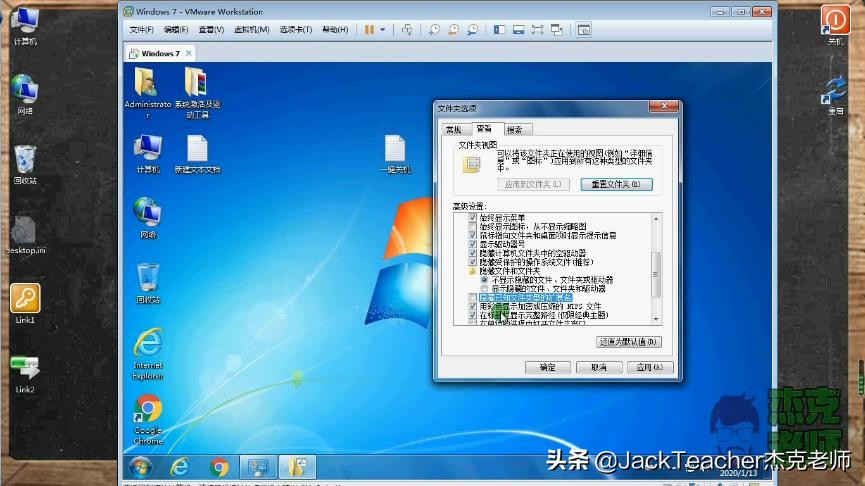Screen dimensions: 865x486
Task: Click the 重置文件夹(R) button
Action: click(x=616, y=184)
